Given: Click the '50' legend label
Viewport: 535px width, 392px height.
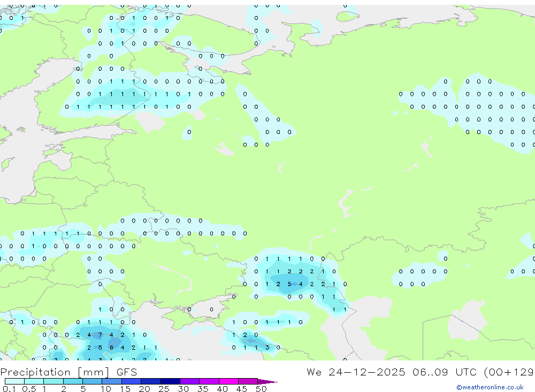Looking at the screenshot, I should tap(261, 389).
